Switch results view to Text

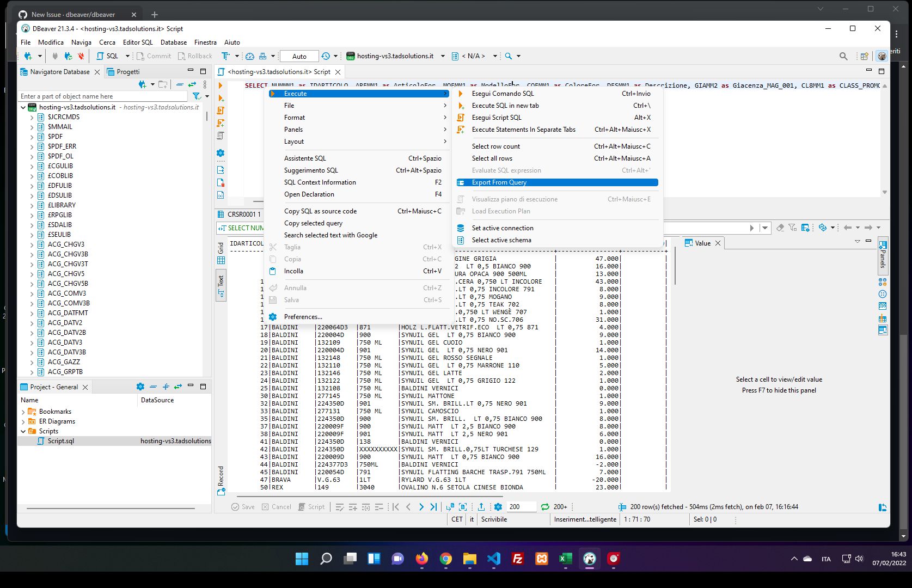221,285
